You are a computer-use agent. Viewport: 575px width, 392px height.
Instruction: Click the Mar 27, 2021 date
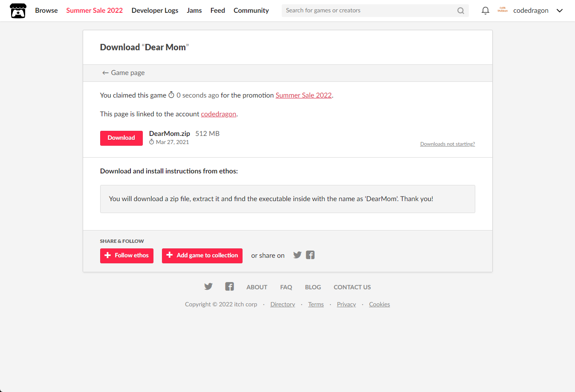tap(172, 142)
